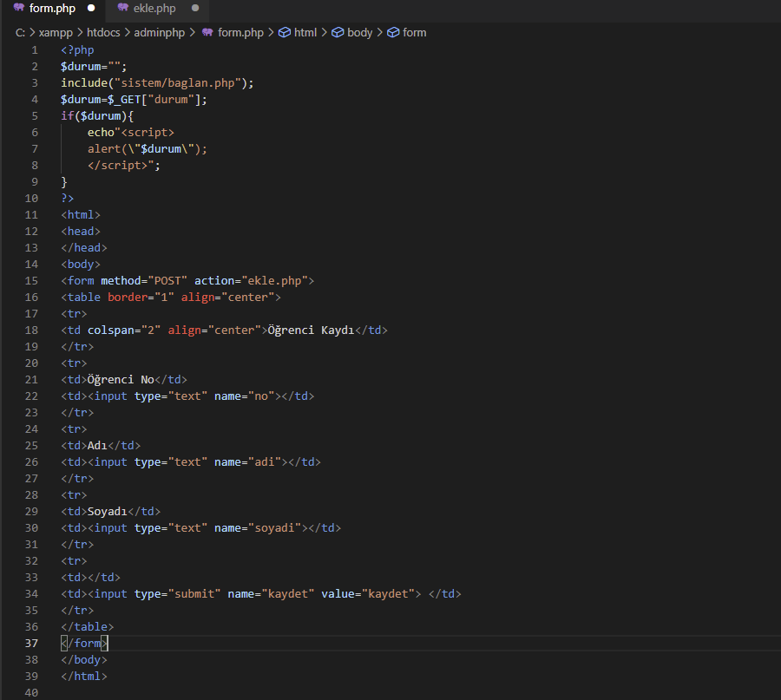
Task: Click the <td>Soyadı</td> line
Action: (110, 511)
